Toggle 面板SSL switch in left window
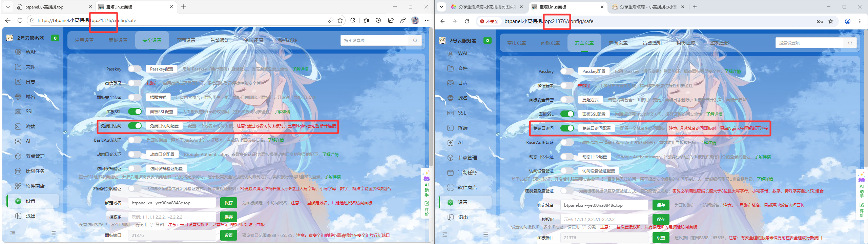This screenshot has width=868, height=244. (135, 111)
